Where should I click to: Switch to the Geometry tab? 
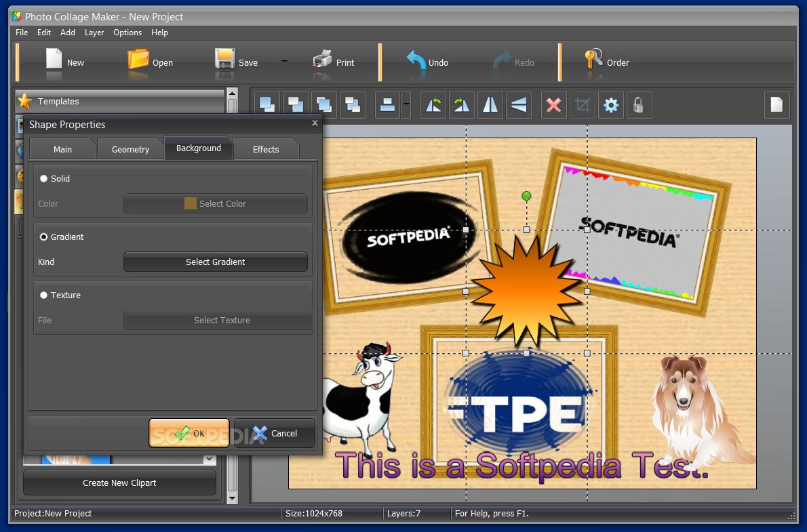click(x=130, y=149)
